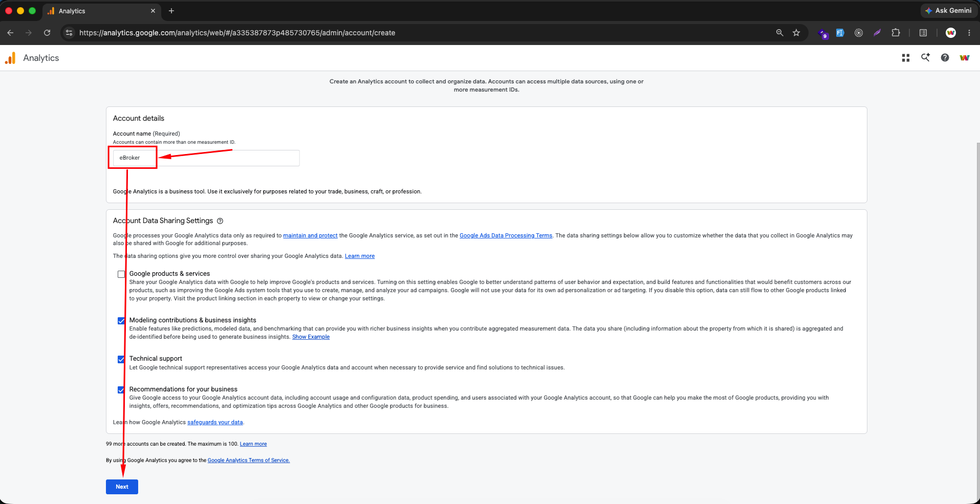Screen dimensions: 980x504
Task: Open the blue FI extension icon
Action: 840,33
